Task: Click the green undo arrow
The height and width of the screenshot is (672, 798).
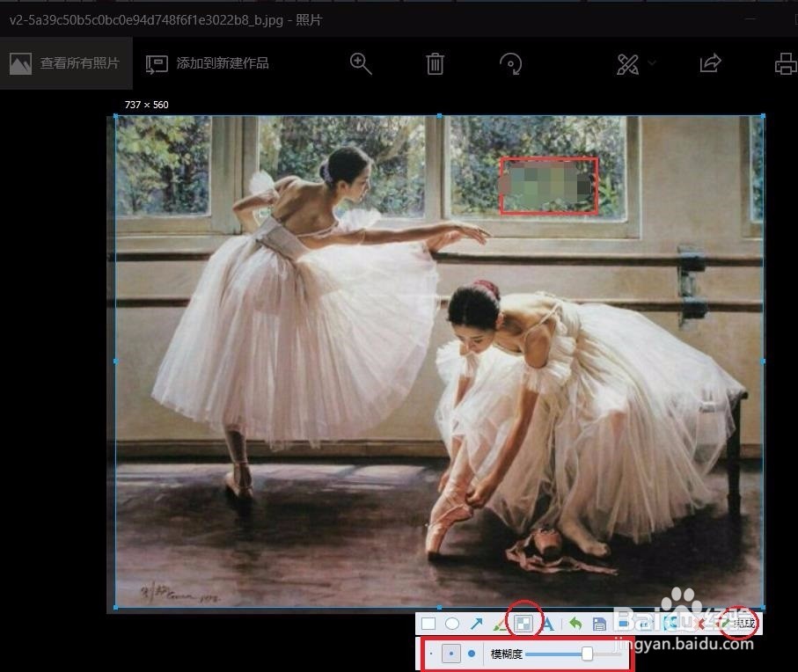Action: 575,623
